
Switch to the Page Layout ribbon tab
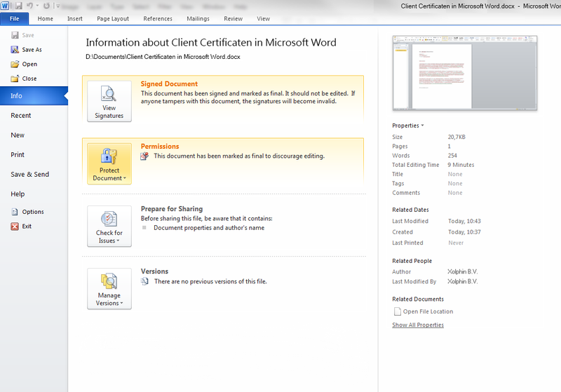[x=112, y=19]
